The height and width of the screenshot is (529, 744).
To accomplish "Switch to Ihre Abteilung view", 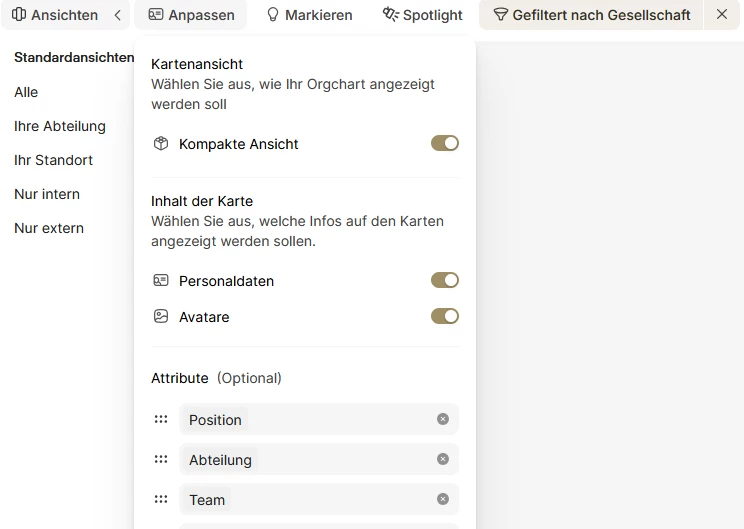I will (60, 126).
